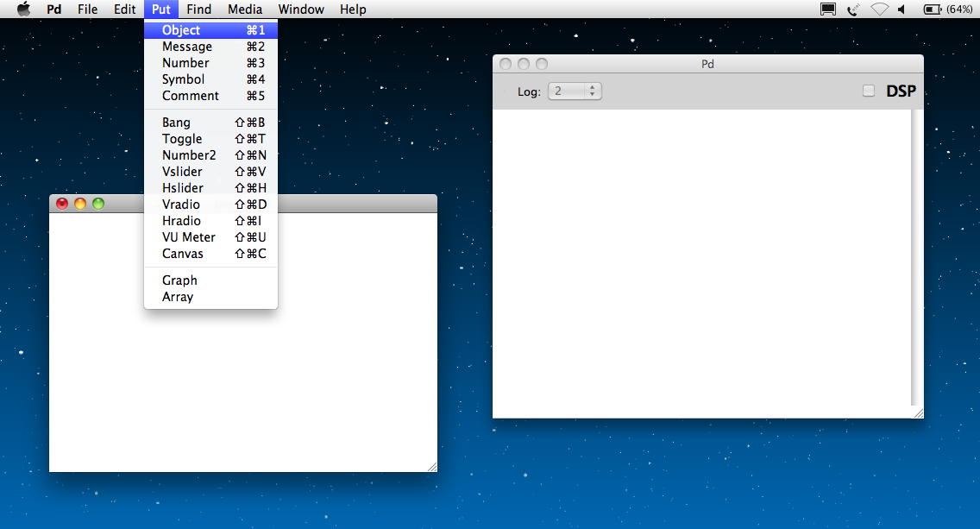Close the Put menu via its title
980x529 pixels.
click(161, 9)
